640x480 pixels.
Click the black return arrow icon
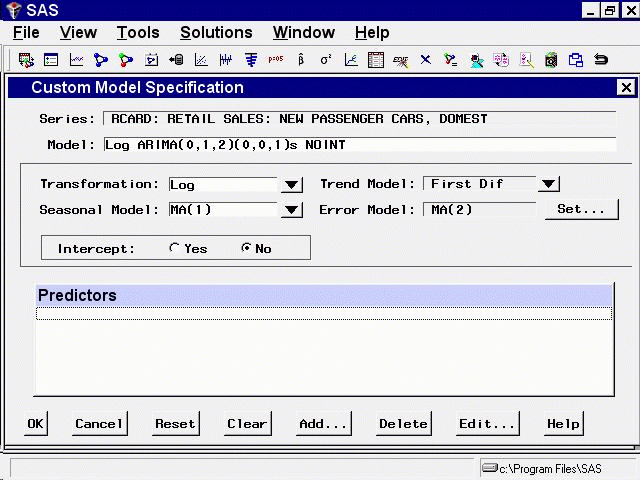pos(601,60)
